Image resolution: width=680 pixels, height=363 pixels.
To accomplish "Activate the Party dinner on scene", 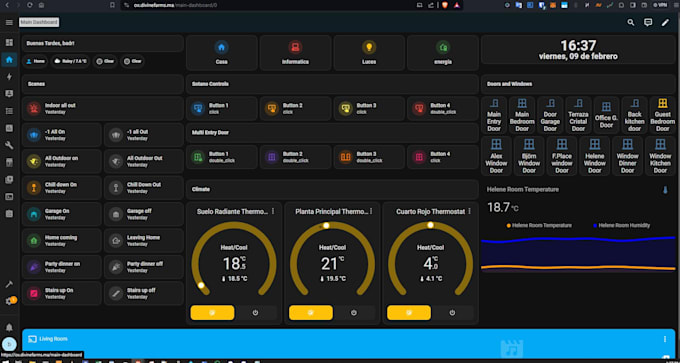I will [x=62, y=267].
